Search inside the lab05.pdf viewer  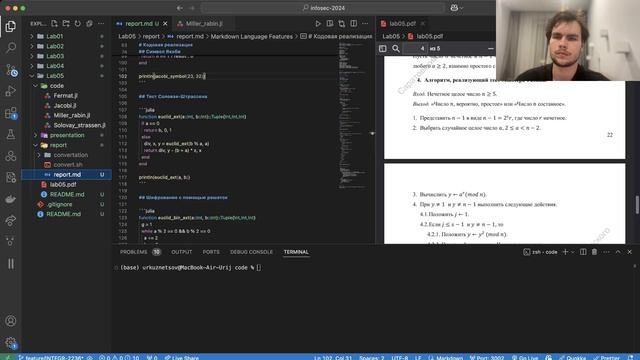[x=396, y=49]
